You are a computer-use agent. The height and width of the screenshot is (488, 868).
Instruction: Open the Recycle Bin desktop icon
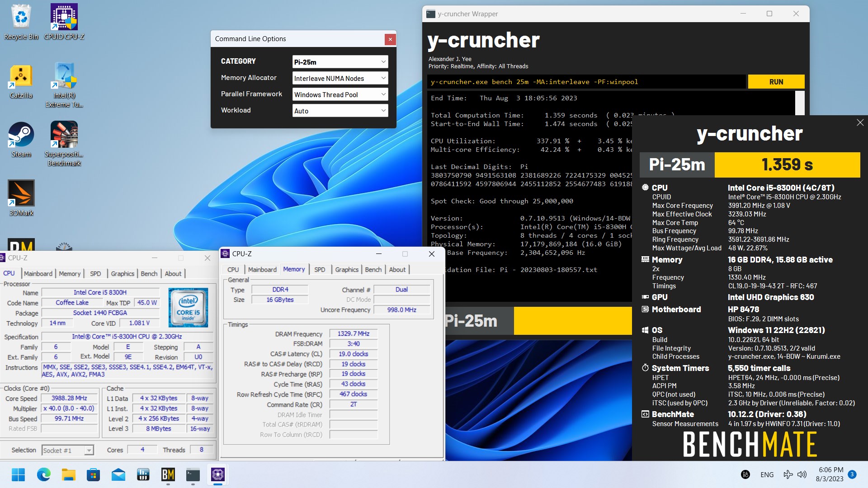pyautogui.click(x=21, y=22)
